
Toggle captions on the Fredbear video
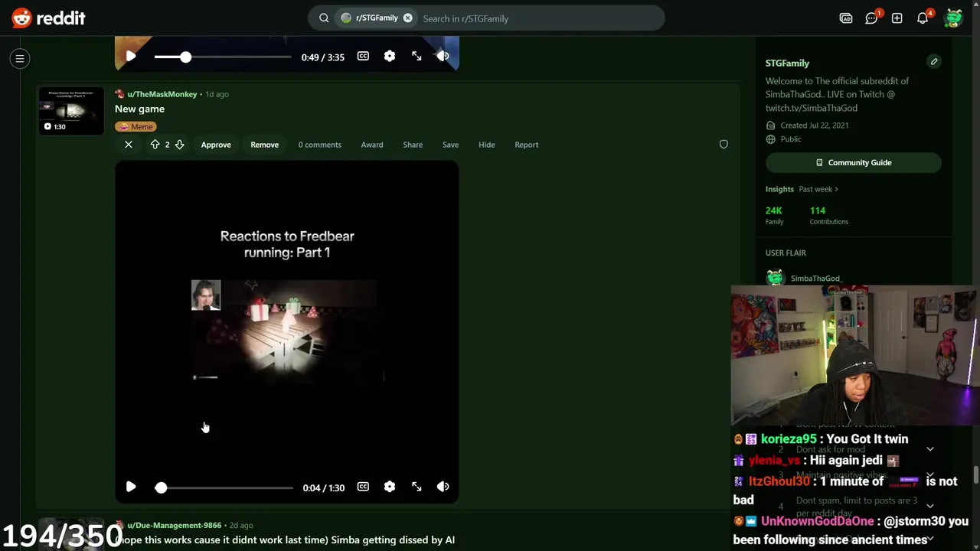click(363, 487)
